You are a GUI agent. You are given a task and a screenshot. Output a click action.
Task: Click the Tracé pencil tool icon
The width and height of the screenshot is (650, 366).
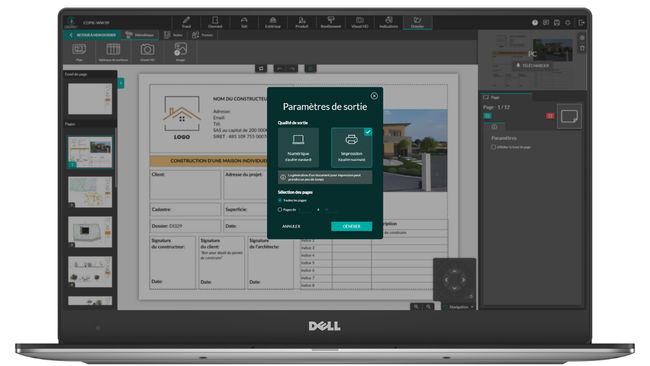pyautogui.click(x=187, y=22)
